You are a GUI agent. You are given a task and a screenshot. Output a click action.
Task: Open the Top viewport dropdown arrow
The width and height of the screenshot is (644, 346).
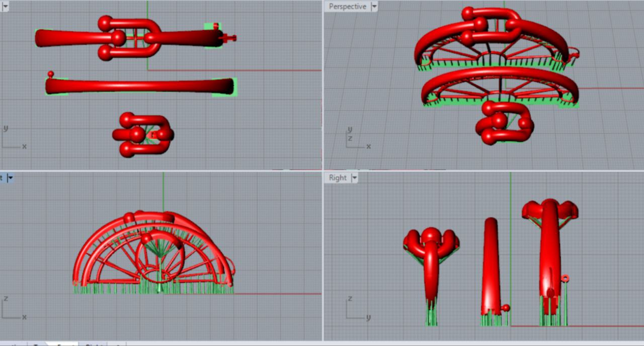(x=5, y=7)
